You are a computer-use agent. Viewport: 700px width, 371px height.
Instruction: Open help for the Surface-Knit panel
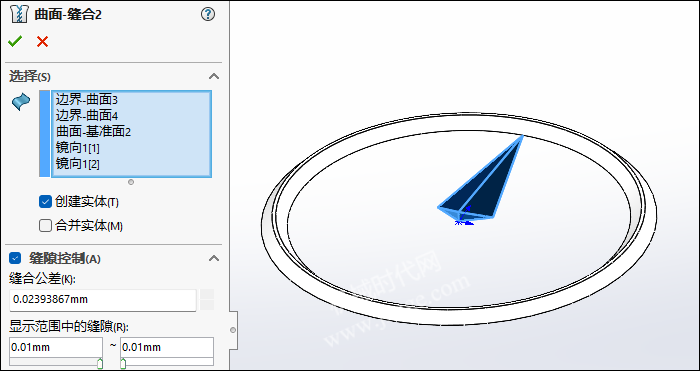tap(208, 15)
